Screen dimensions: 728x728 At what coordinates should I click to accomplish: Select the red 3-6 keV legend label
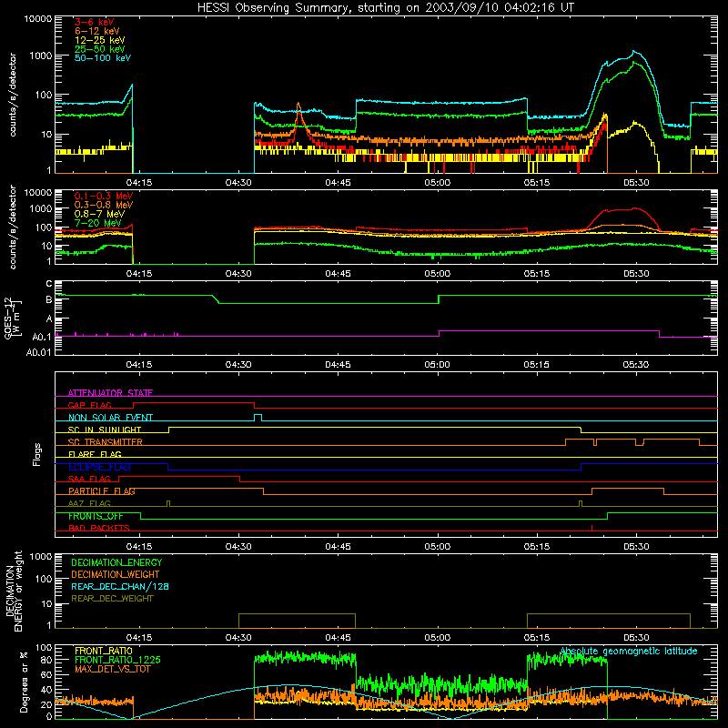[x=94, y=22]
